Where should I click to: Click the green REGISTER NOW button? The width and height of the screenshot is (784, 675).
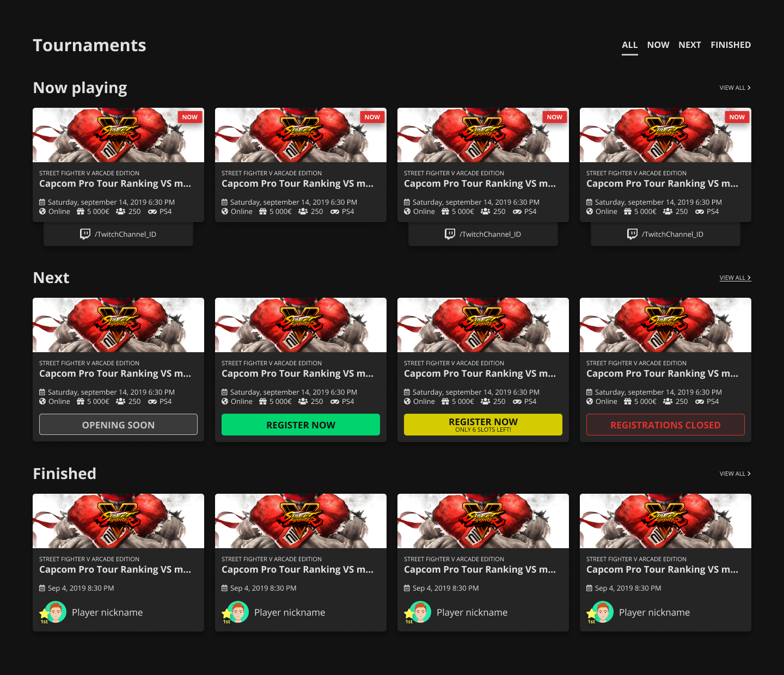coord(301,425)
